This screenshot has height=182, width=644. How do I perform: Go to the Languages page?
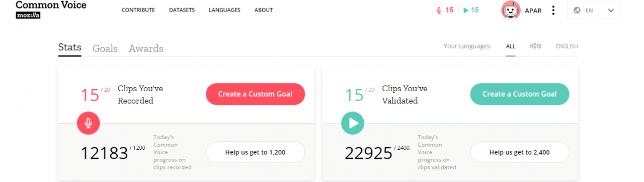click(224, 10)
